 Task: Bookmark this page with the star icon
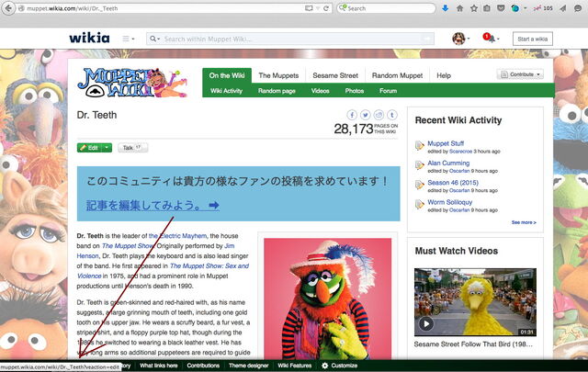pyautogui.click(x=474, y=8)
